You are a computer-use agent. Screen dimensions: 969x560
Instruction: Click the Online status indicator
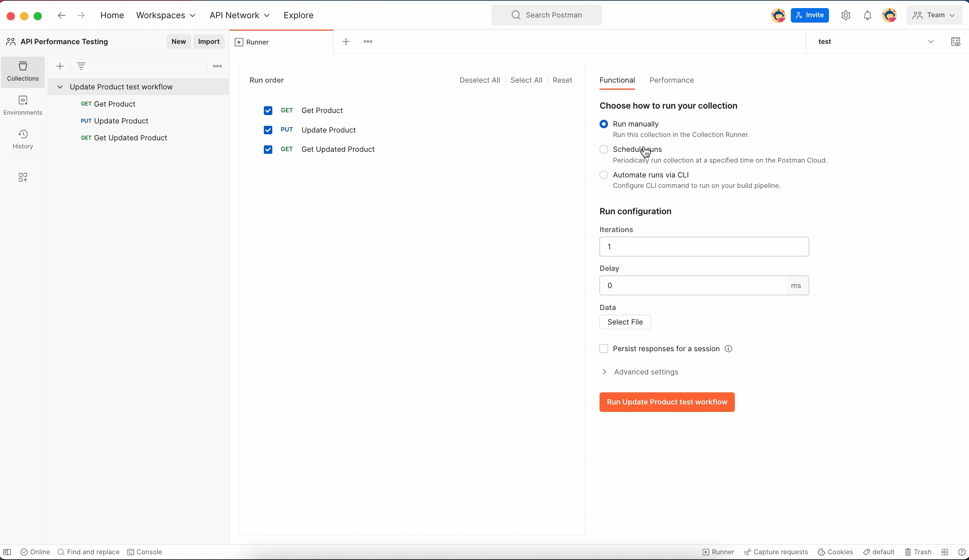[x=35, y=552]
